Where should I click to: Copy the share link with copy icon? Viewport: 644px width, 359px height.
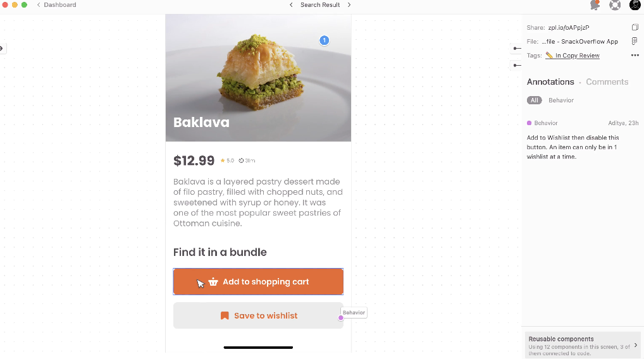(635, 27)
